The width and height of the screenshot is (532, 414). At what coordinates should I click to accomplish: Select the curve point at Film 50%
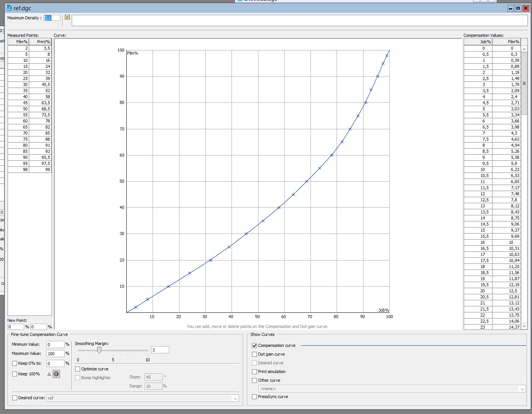click(307, 181)
